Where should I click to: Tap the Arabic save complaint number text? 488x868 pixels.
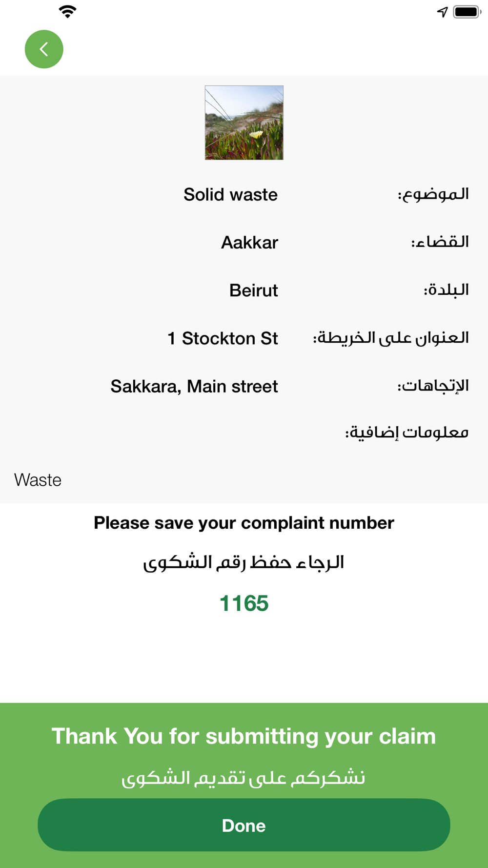tap(244, 562)
